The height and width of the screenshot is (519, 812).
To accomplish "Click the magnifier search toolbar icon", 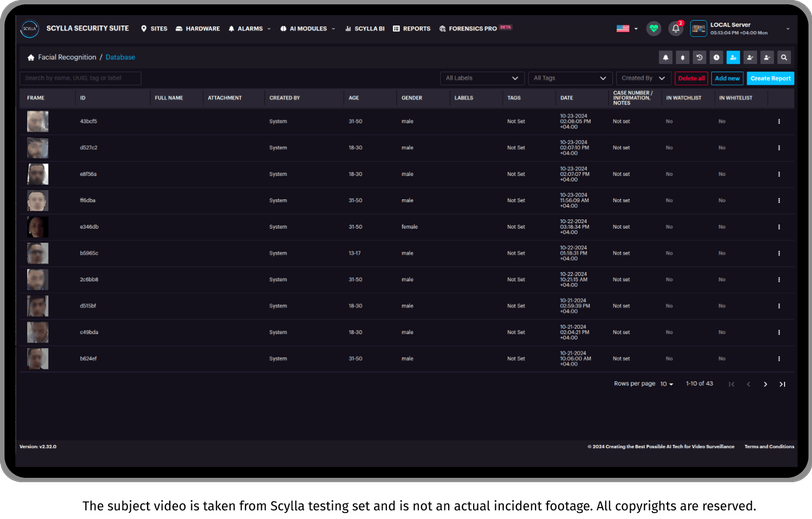I will (x=784, y=57).
